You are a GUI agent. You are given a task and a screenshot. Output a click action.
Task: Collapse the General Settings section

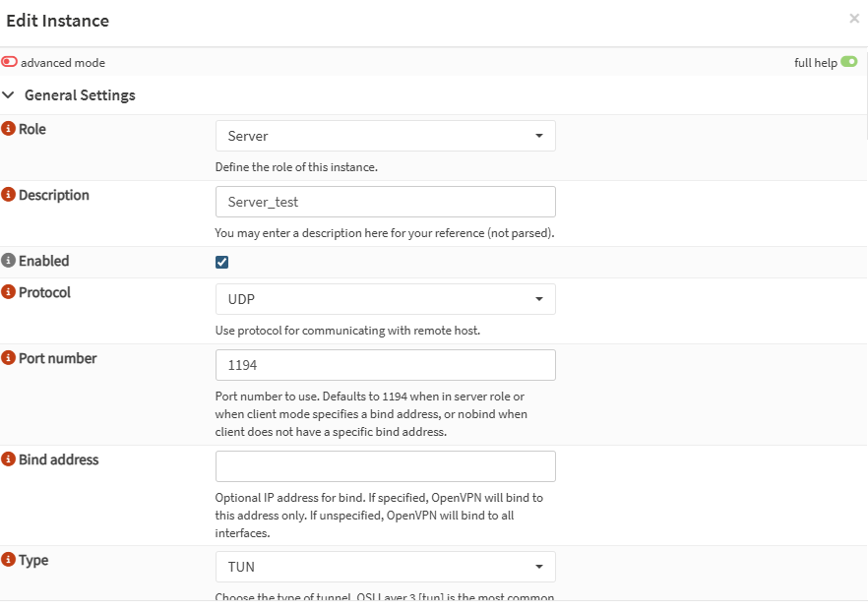point(9,95)
